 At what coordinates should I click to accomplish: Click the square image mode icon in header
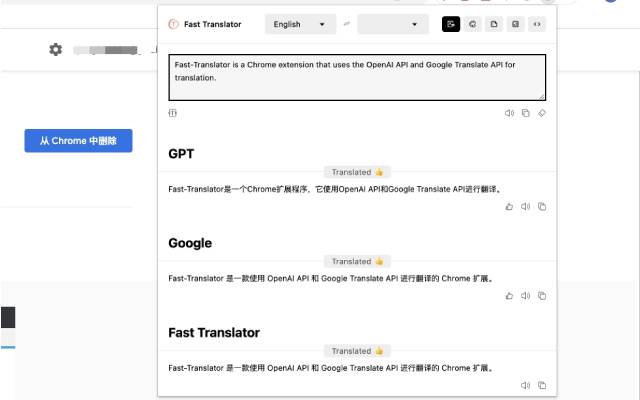click(516, 24)
